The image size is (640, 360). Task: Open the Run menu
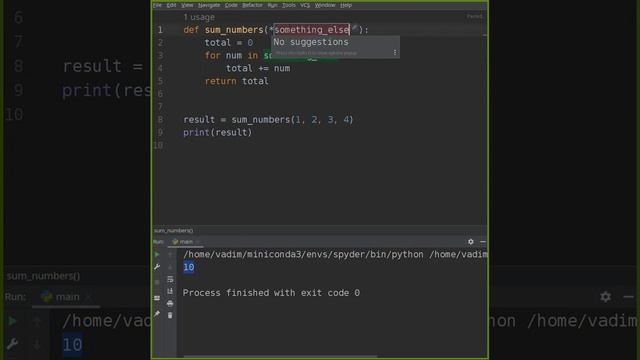coord(272,5)
